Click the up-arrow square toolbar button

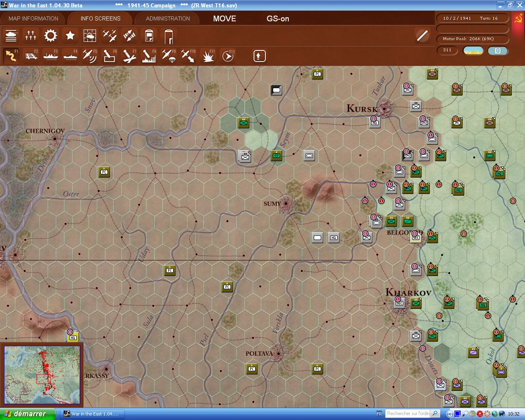(x=259, y=56)
